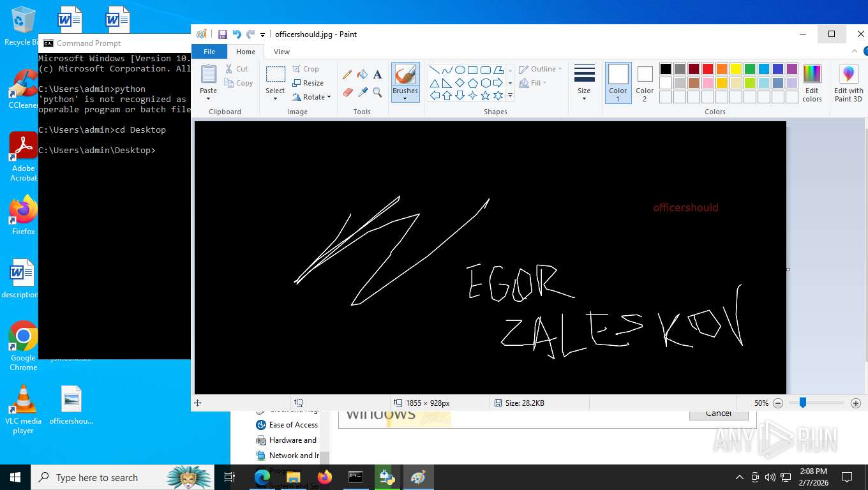This screenshot has height=490, width=868.
Task: Click the Save icon in the title bar
Action: tap(223, 34)
